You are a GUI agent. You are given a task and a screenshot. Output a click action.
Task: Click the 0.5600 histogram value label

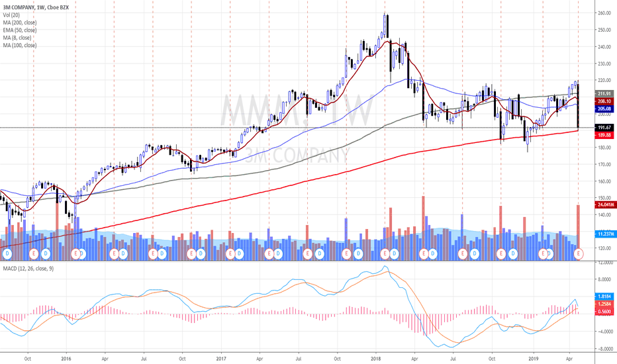[x=604, y=311]
